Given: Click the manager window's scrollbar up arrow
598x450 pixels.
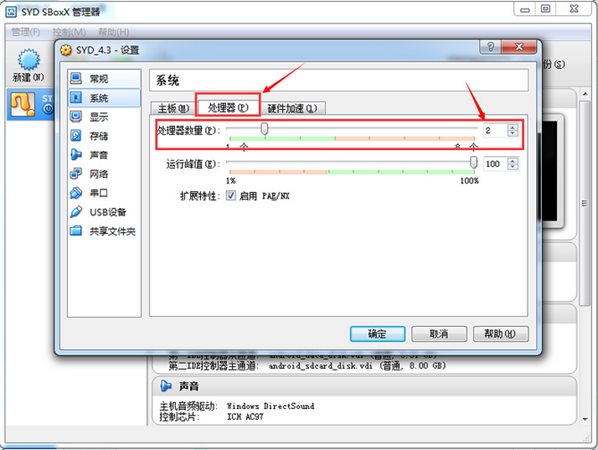Looking at the screenshot, I should coord(585,94).
